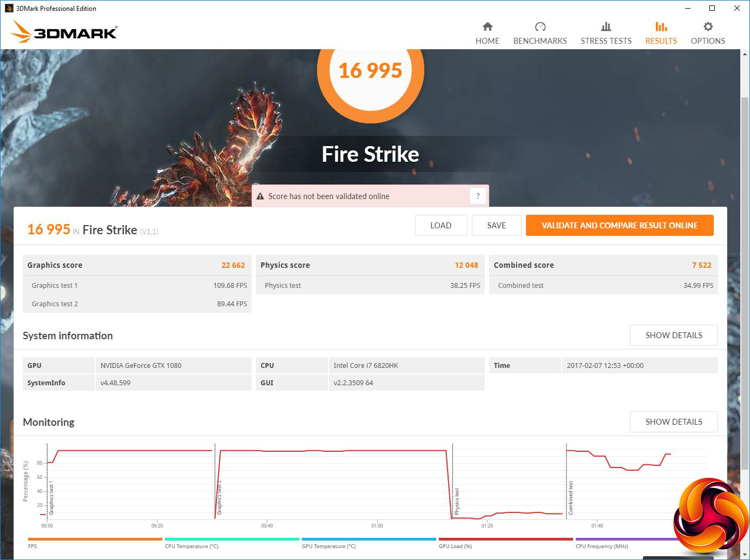
Task: Click the Graphics score value 22 662
Action: click(x=233, y=265)
